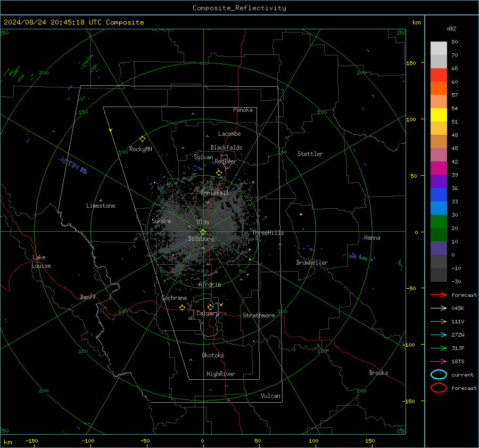
Task: Click the Stettler town label
Action: 310,154
